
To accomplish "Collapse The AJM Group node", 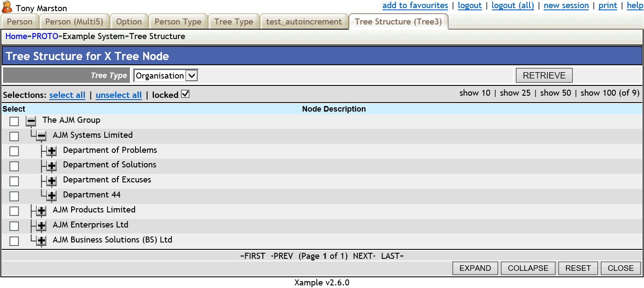I will [x=30, y=121].
